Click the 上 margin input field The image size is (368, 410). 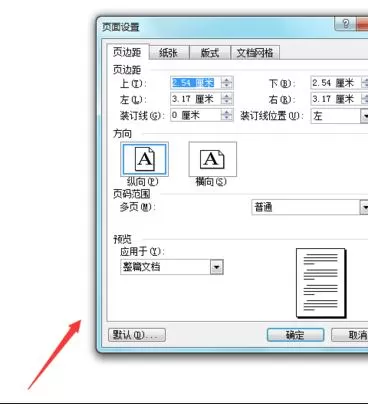coord(196,83)
